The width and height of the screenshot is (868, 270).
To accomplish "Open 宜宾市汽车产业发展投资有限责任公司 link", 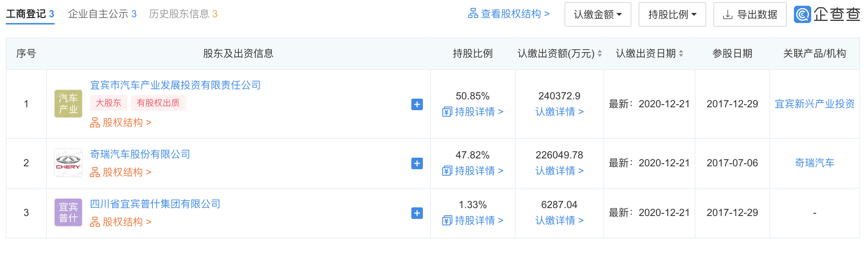I will (x=175, y=85).
